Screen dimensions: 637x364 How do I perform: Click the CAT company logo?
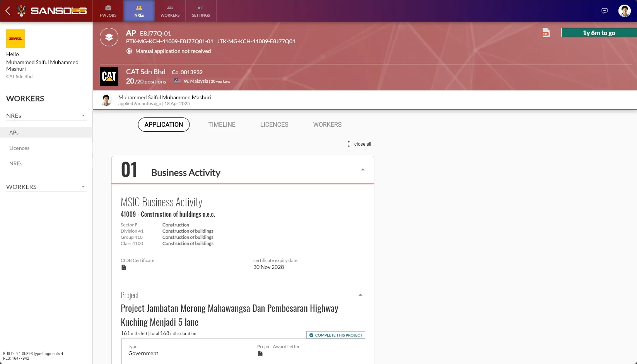click(109, 77)
